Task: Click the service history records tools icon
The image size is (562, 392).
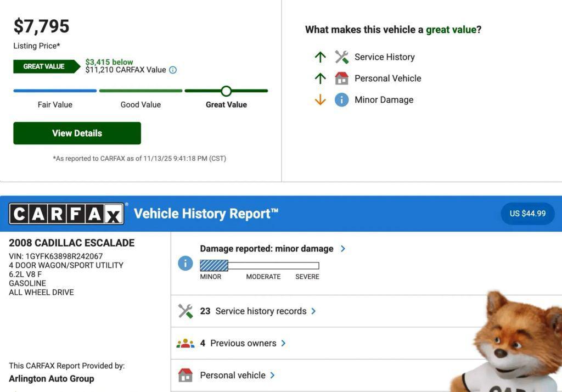Action: point(186,311)
